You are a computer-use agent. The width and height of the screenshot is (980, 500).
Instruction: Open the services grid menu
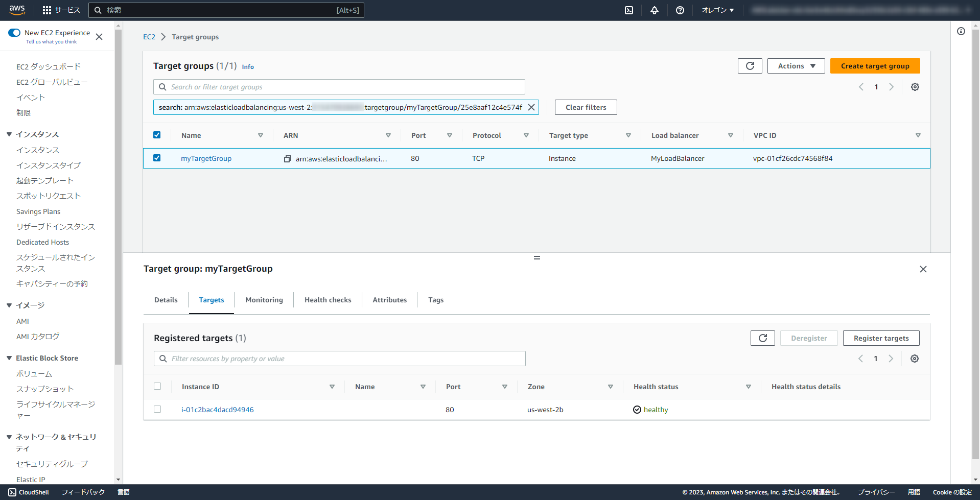48,10
